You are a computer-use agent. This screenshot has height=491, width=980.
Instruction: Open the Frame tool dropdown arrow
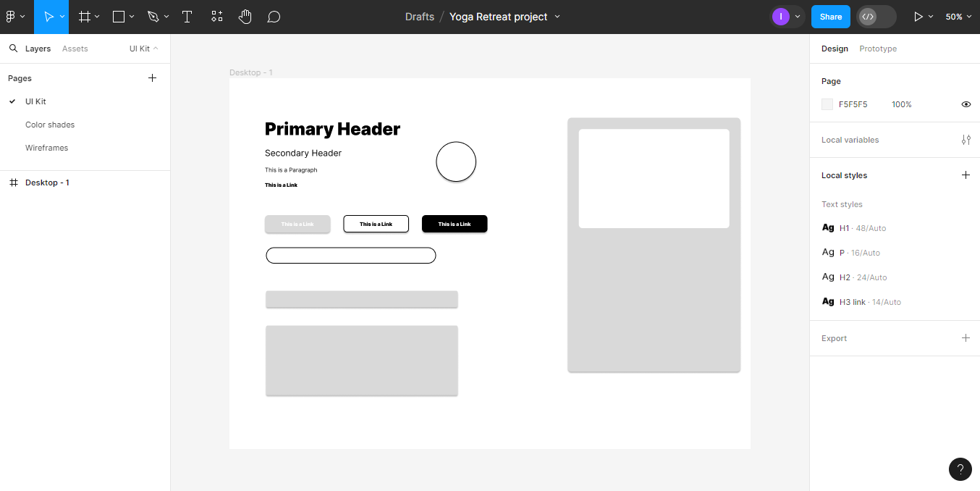pyautogui.click(x=97, y=17)
